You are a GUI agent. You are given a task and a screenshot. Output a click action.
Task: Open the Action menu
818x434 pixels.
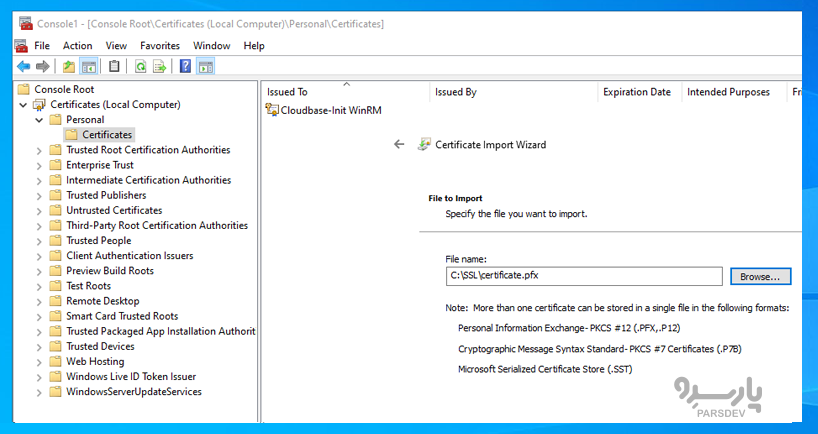(77, 46)
